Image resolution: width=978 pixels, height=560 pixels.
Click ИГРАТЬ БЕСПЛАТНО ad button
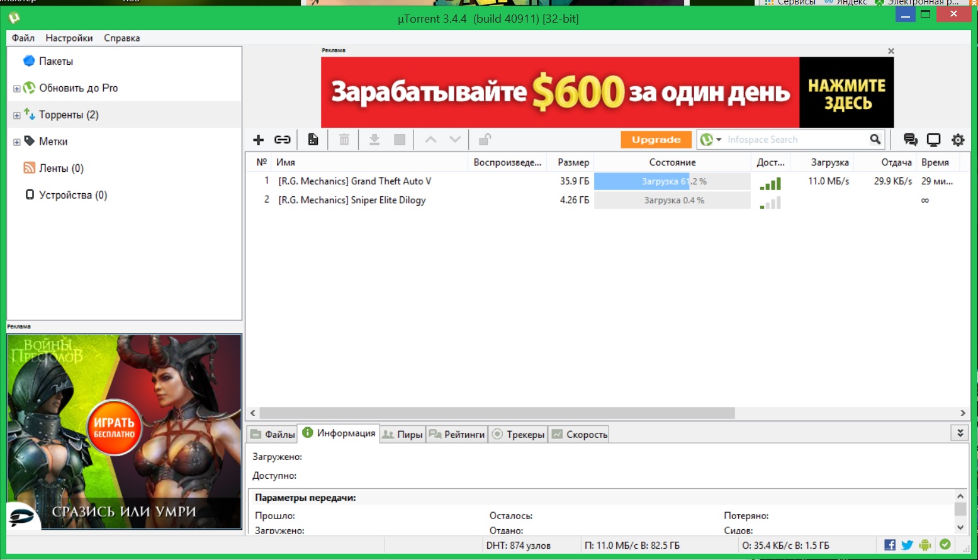point(114,427)
